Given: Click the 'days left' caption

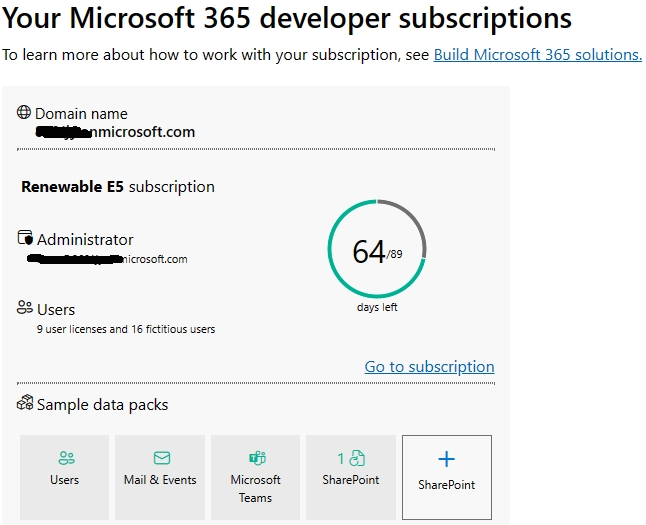Looking at the screenshot, I should [377, 307].
